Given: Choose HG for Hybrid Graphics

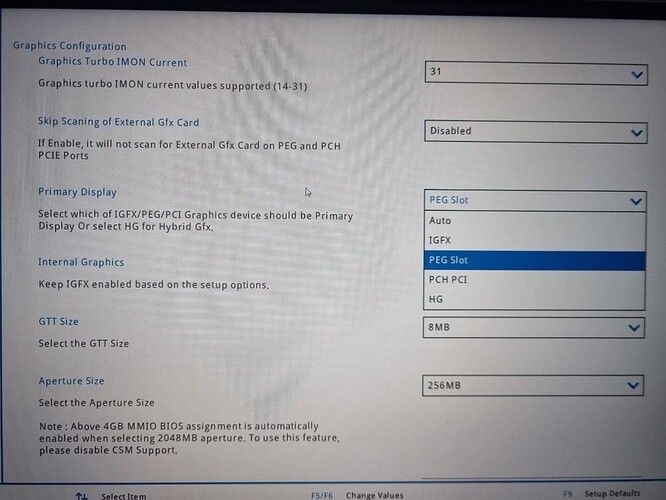Looking at the screenshot, I should point(436,299).
